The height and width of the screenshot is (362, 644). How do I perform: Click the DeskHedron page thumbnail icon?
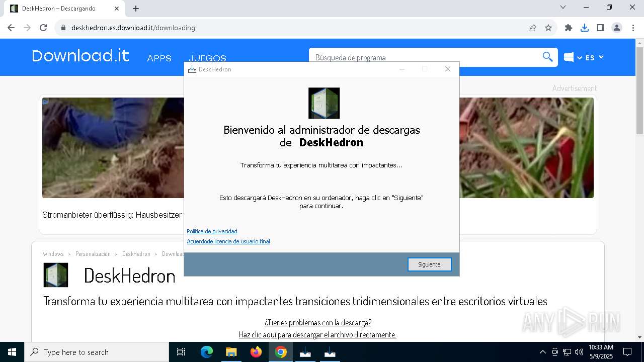pyautogui.click(x=56, y=275)
